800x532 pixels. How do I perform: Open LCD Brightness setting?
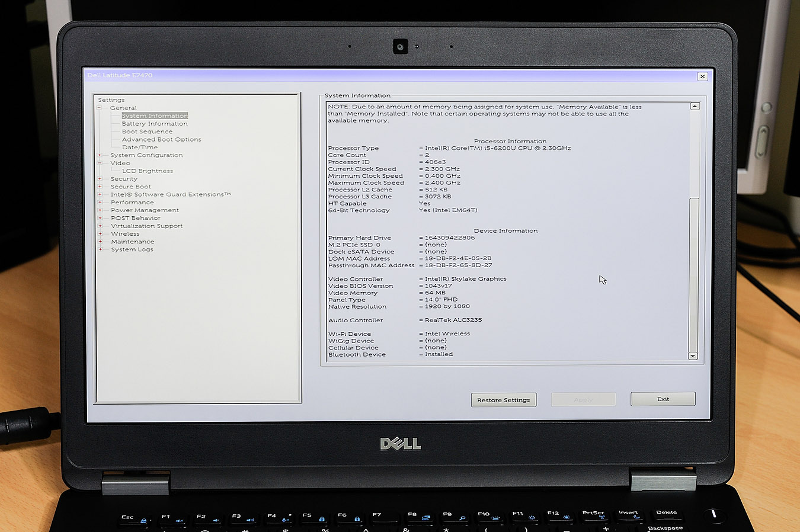click(148, 171)
